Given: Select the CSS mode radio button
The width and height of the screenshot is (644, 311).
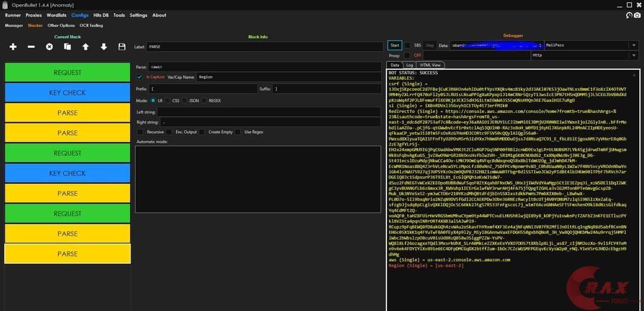Looking at the screenshot, I should [x=168, y=100].
